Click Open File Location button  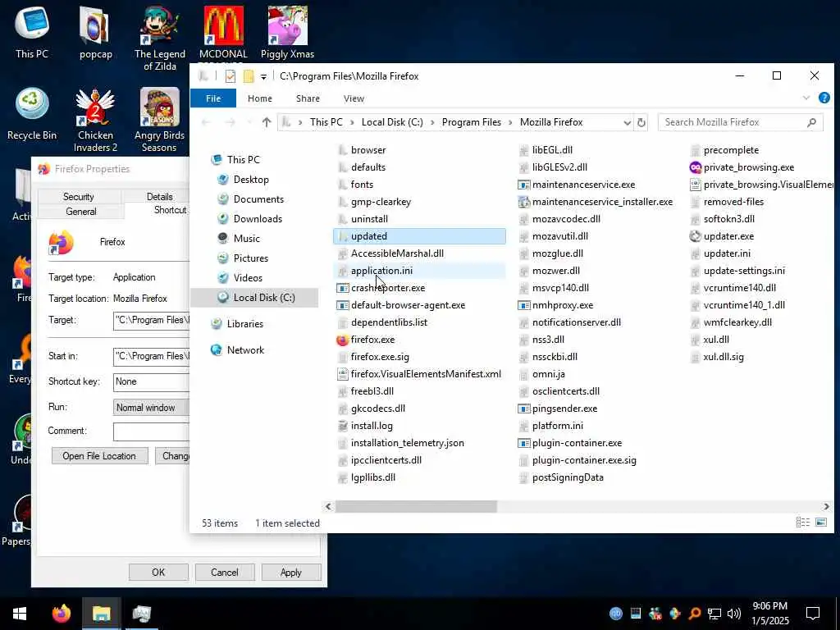click(x=99, y=456)
